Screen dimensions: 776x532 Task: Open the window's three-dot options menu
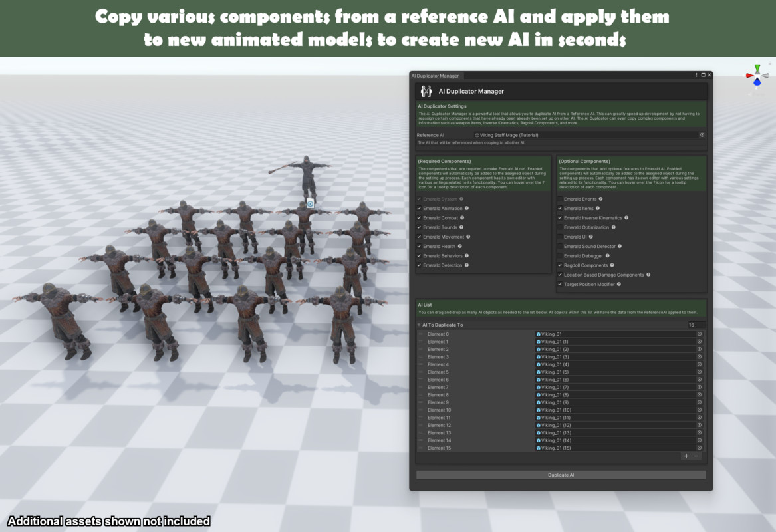point(696,75)
